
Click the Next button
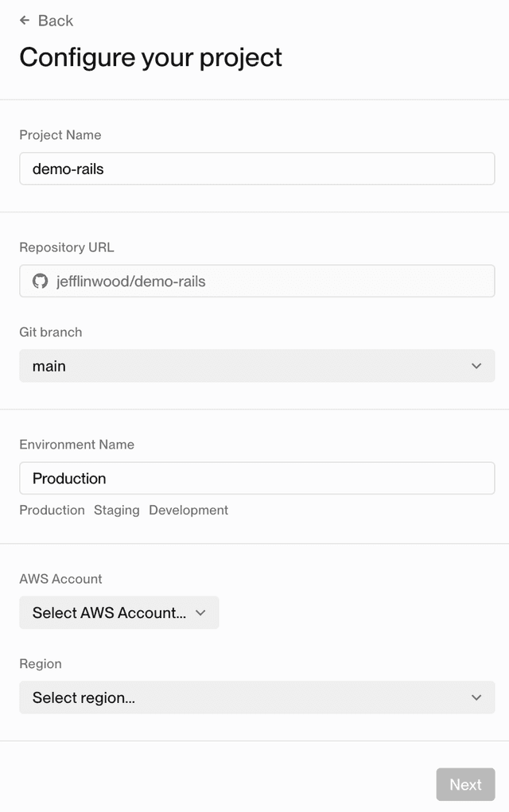point(465,784)
